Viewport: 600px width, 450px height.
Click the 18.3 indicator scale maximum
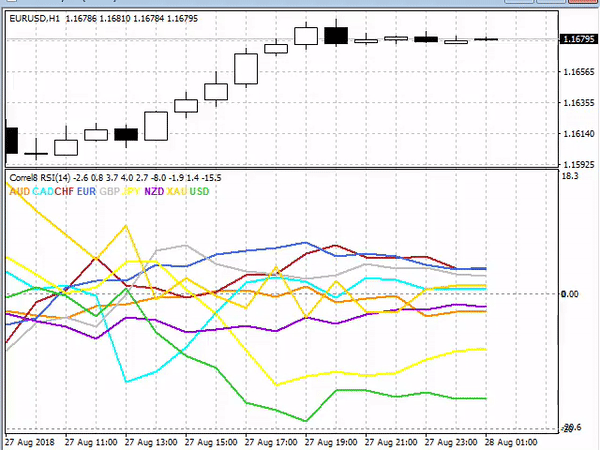571,176
